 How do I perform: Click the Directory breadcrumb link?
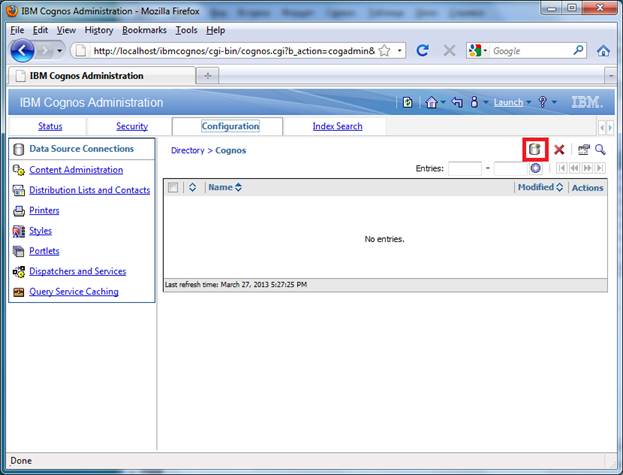tap(188, 151)
